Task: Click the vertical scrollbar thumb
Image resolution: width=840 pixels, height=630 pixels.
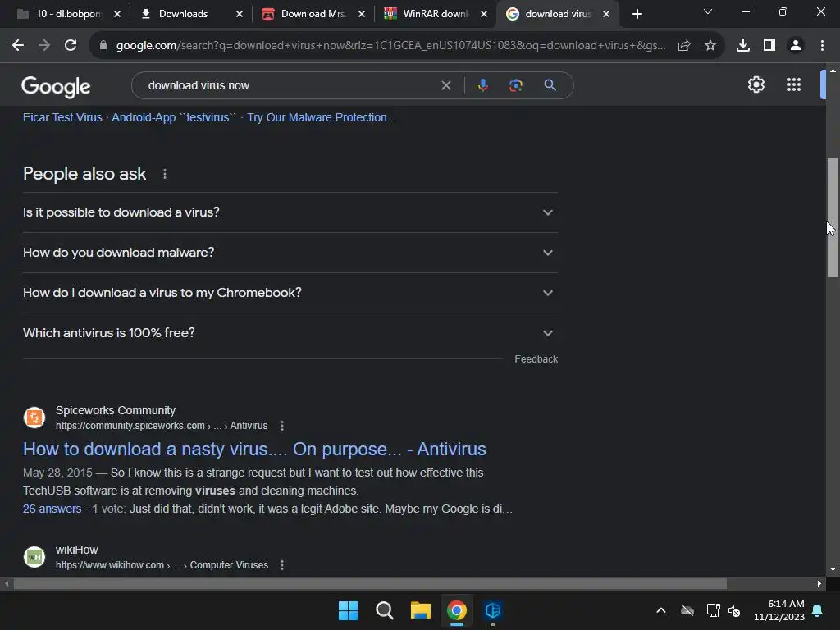Action: 833,217
